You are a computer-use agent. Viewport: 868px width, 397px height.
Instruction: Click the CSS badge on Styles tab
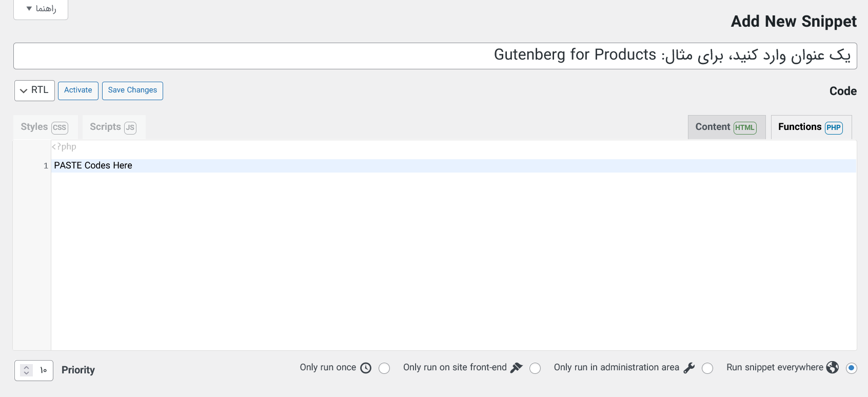point(60,127)
